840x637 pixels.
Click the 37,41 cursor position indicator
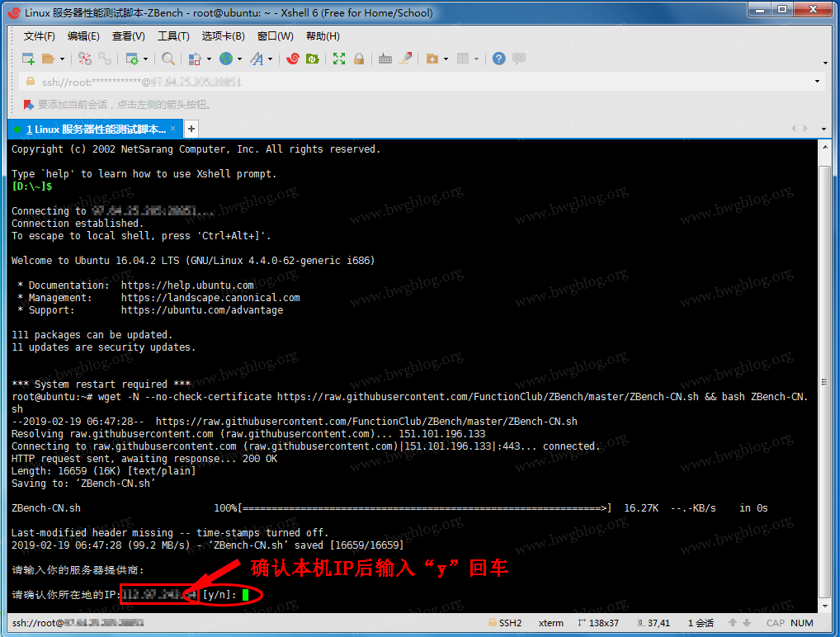coord(654,623)
